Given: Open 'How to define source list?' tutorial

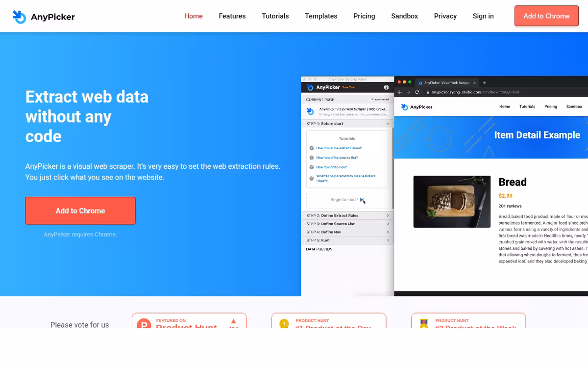Looking at the screenshot, I should point(337,158).
